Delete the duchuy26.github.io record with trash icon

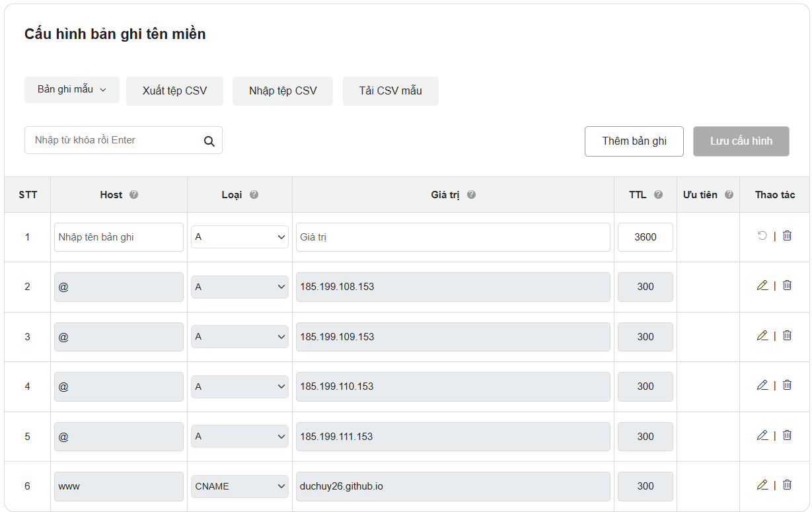point(787,484)
